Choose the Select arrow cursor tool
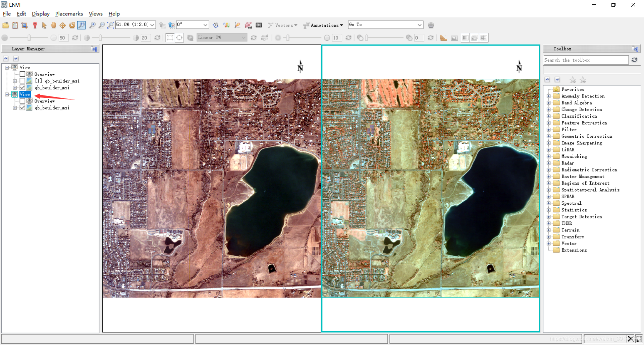 click(x=44, y=25)
